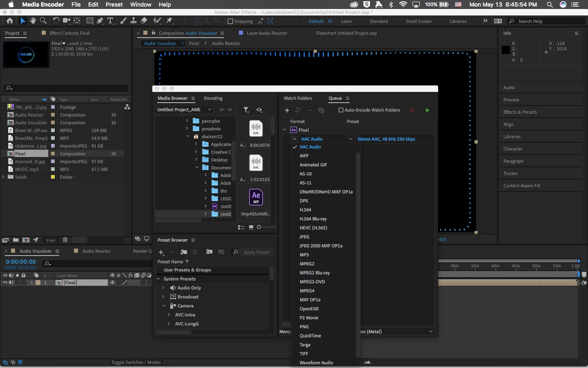The height and width of the screenshot is (368, 588).
Task: Start the queue with green play button
Action: [x=428, y=110]
